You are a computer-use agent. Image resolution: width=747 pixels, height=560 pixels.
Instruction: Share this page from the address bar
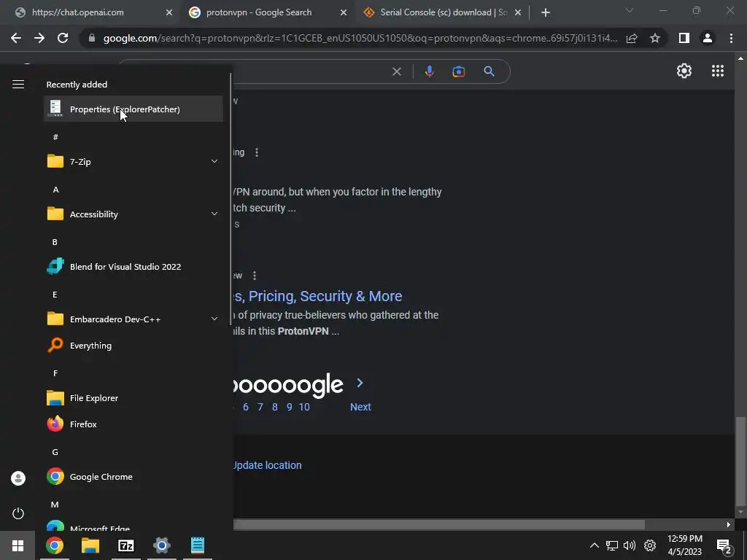point(632,38)
